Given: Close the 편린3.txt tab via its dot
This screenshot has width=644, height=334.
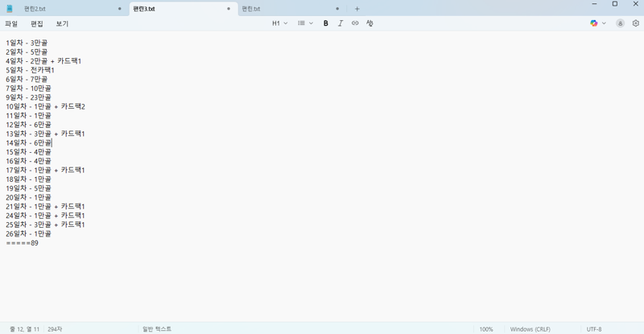Looking at the screenshot, I should [x=229, y=9].
